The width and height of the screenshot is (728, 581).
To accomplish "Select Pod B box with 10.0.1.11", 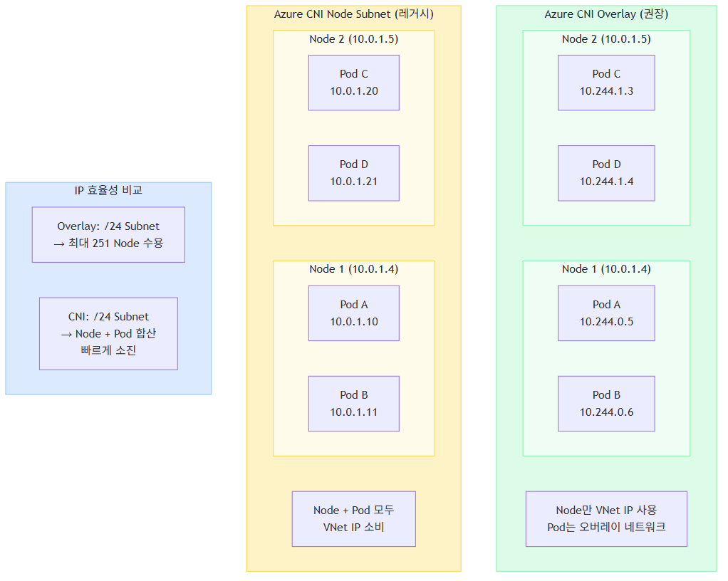I will pyautogui.click(x=354, y=404).
